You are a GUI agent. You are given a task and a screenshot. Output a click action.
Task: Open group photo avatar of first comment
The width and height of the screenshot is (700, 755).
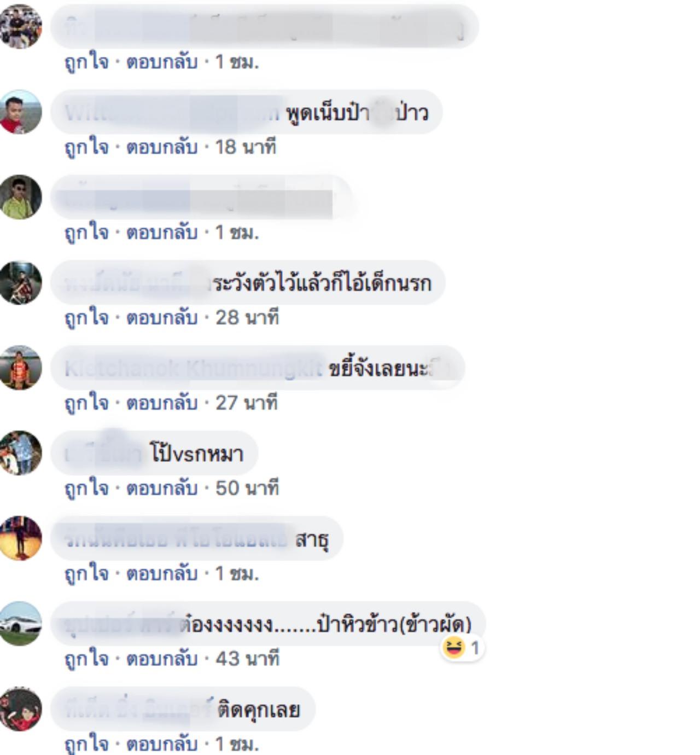pos(20,27)
